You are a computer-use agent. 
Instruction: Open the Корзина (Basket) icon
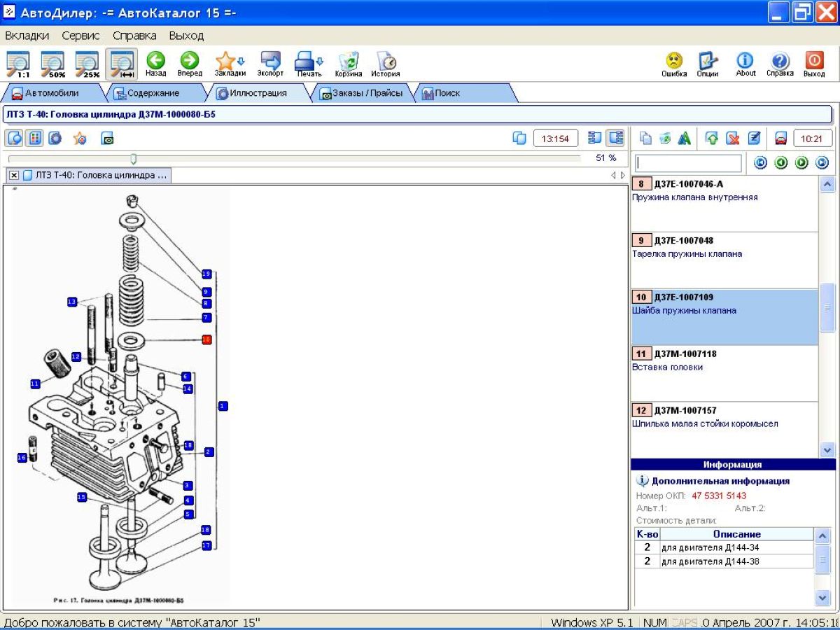click(x=348, y=62)
